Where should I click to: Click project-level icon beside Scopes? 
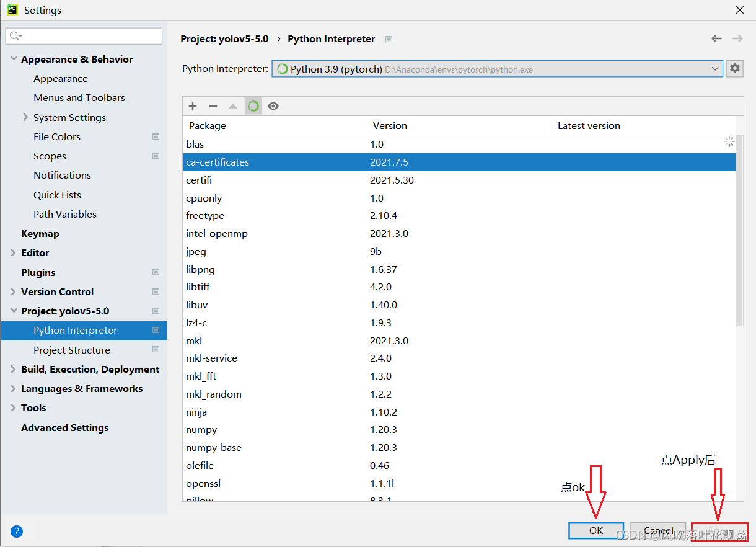156,156
